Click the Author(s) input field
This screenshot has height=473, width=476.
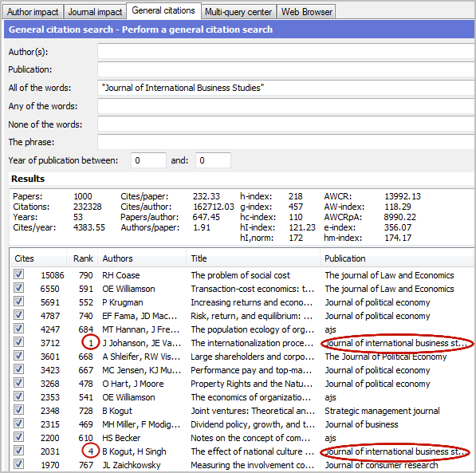[286, 51]
